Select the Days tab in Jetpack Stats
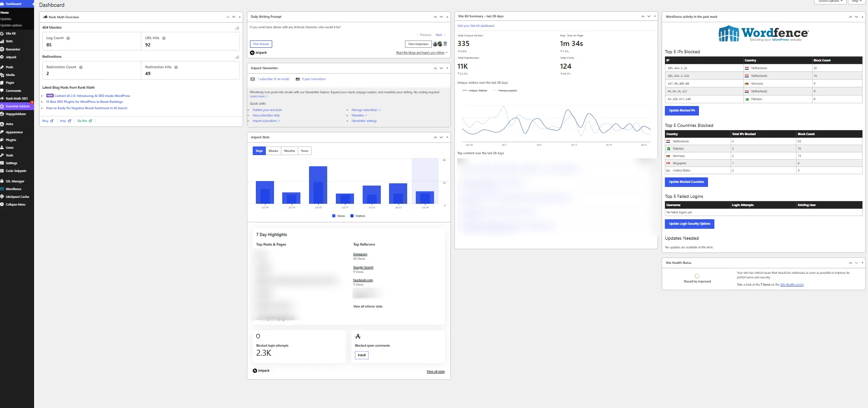Image resolution: width=868 pixels, height=408 pixels. point(259,151)
